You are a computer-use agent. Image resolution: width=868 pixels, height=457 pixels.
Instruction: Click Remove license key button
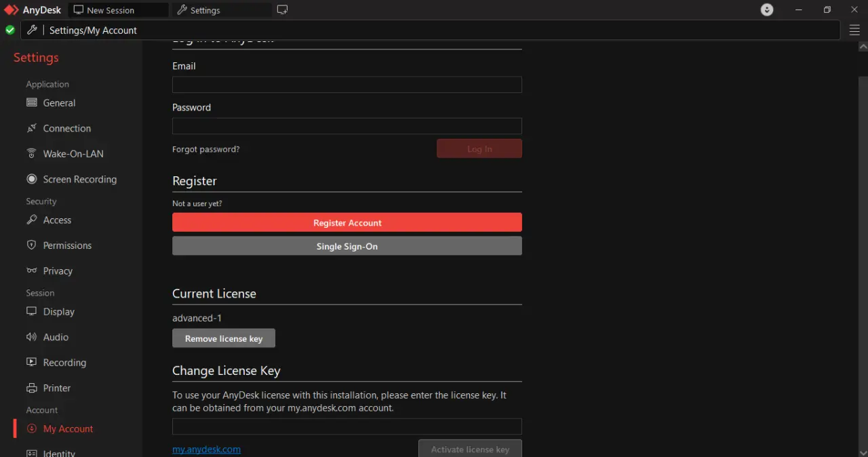[x=224, y=338]
